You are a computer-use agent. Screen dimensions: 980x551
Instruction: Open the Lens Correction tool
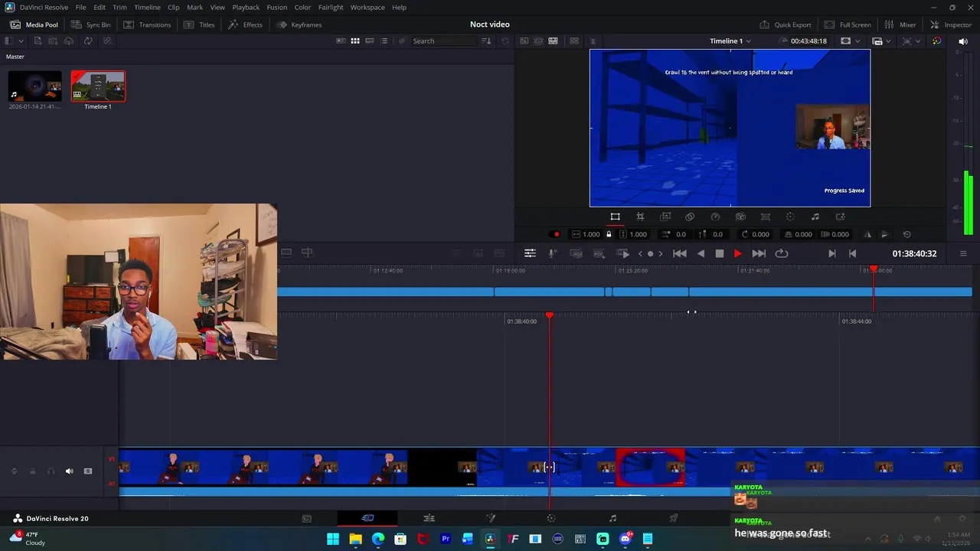(x=765, y=217)
